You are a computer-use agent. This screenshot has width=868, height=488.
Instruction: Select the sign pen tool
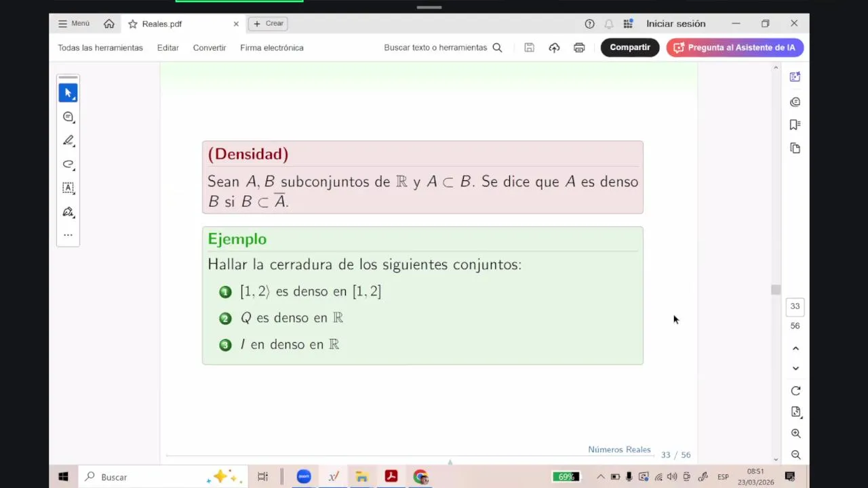(x=68, y=211)
